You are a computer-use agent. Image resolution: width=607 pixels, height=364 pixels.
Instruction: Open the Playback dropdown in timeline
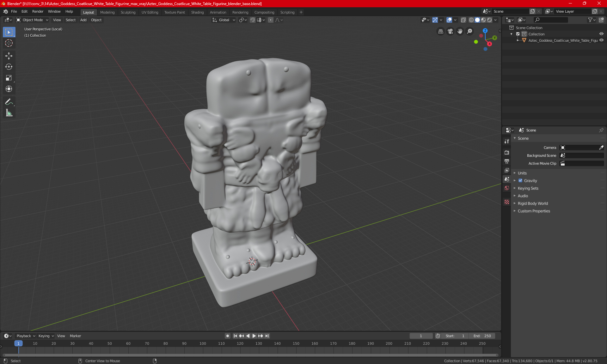(26, 336)
